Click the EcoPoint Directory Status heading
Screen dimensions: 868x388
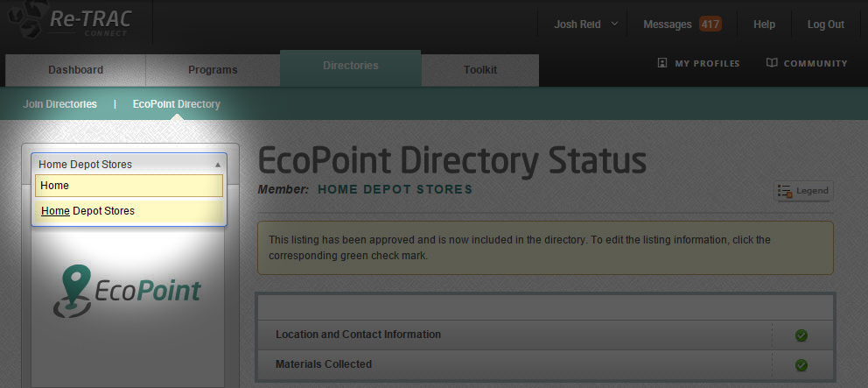click(x=451, y=161)
